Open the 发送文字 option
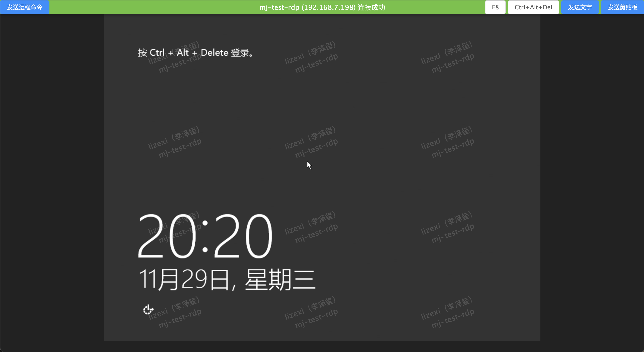This screenshot has width=644, height=352. 580,7
